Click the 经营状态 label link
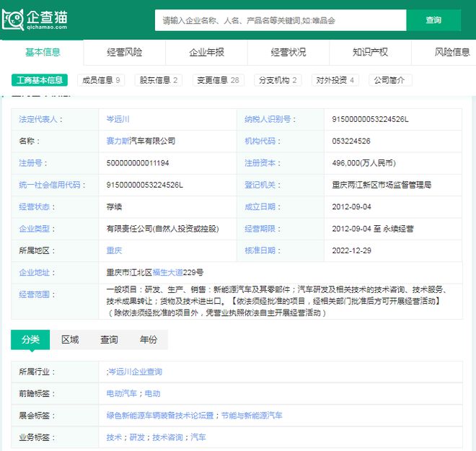This screenshot has height=451, width=476. 34,207
